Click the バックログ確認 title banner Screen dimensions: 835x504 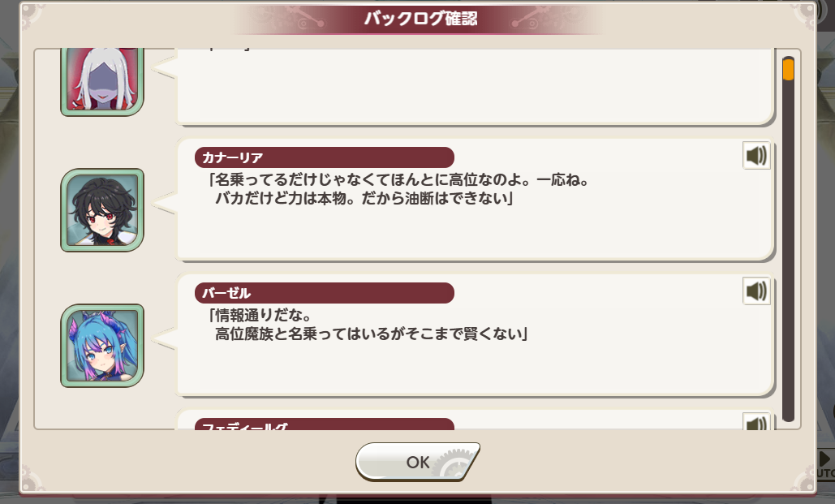pyautogui.click(x=420, y=19)
